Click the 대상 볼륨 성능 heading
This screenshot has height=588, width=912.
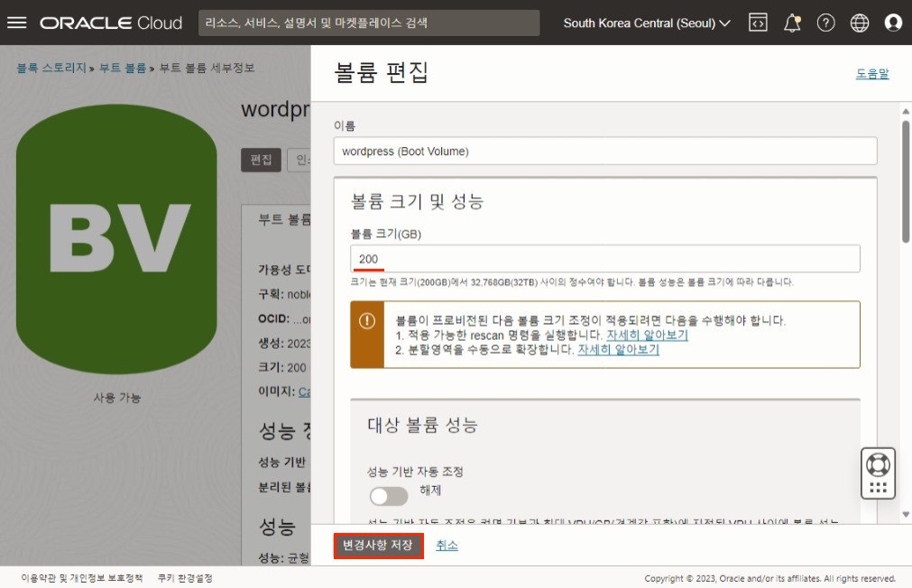tap(422, 425)
